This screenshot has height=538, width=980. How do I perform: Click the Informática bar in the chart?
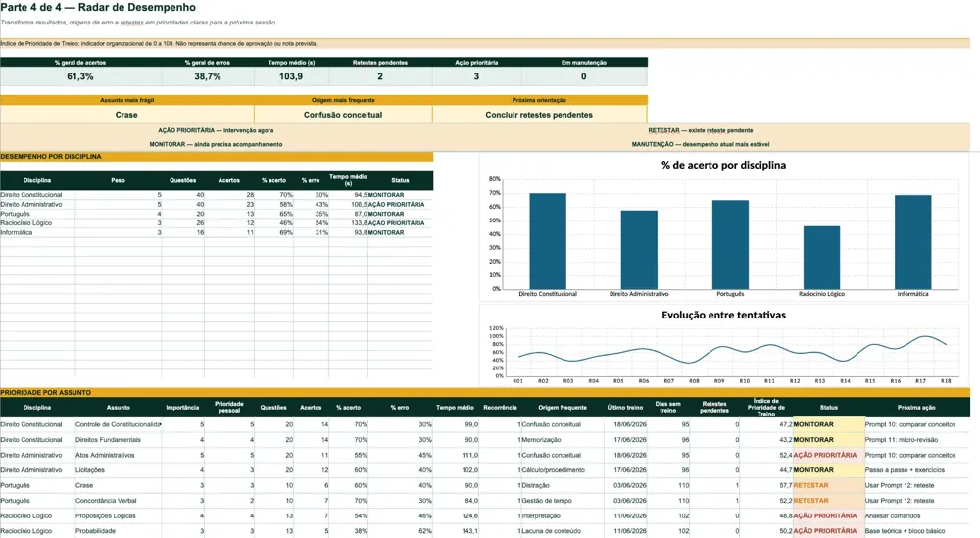(x=913, y=242)
